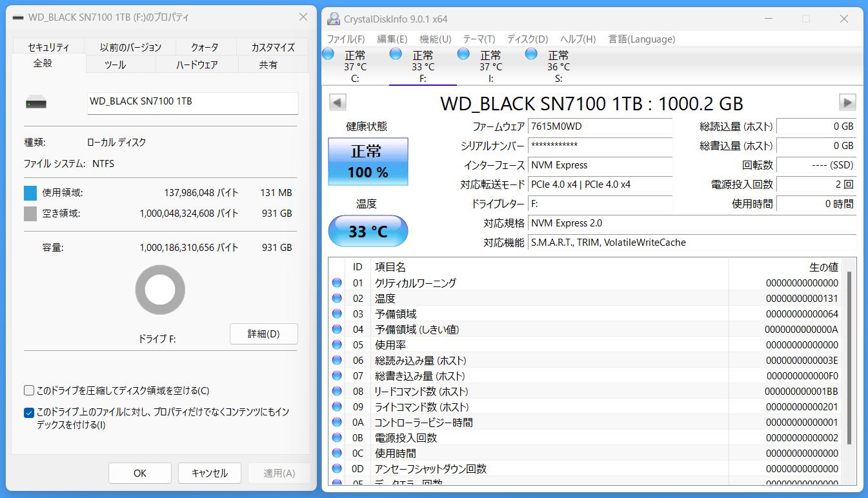Open the テーマ(T) menu
Viewport: 868px width, 498px height.
coord(479,39)
